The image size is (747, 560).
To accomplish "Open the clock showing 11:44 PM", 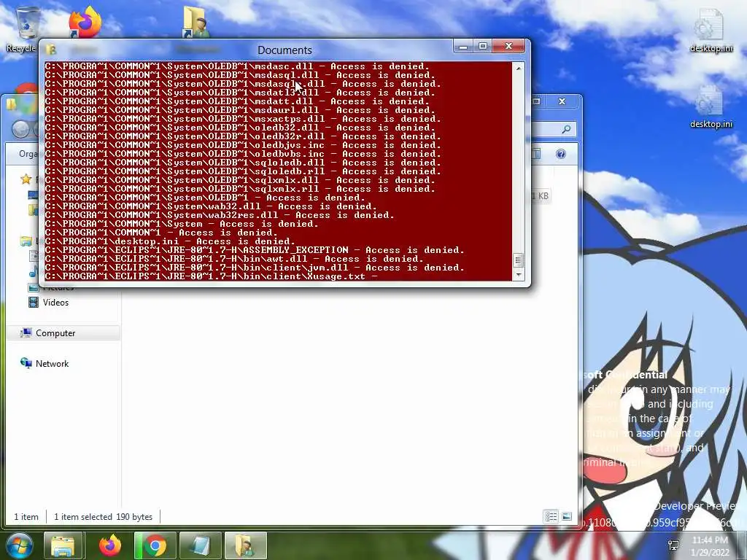I will coord(711,545).
